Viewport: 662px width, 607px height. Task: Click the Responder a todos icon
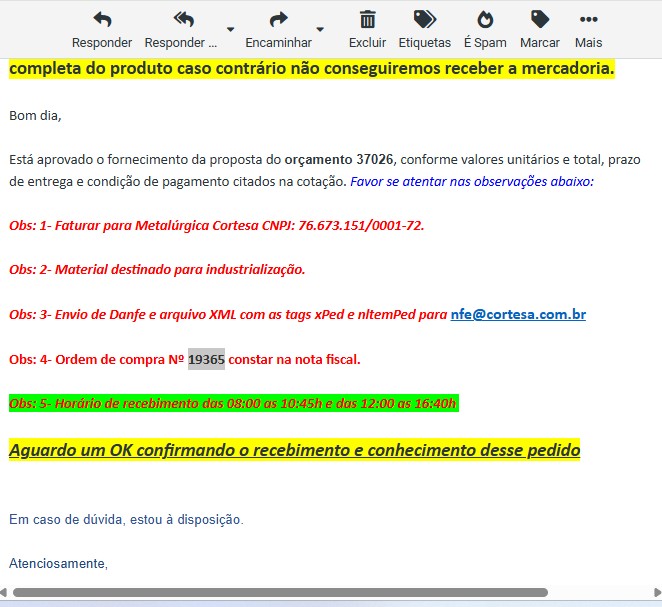[x=182, y=20]
